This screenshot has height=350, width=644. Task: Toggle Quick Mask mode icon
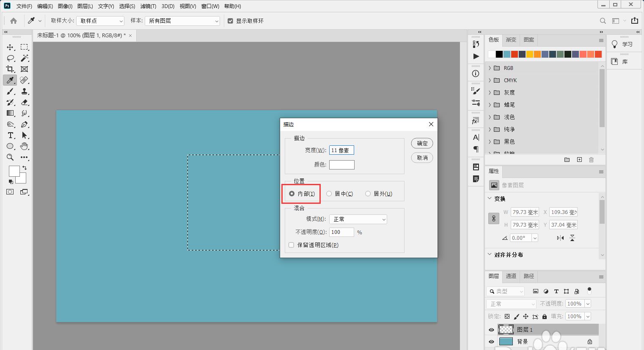coord(10,192)
